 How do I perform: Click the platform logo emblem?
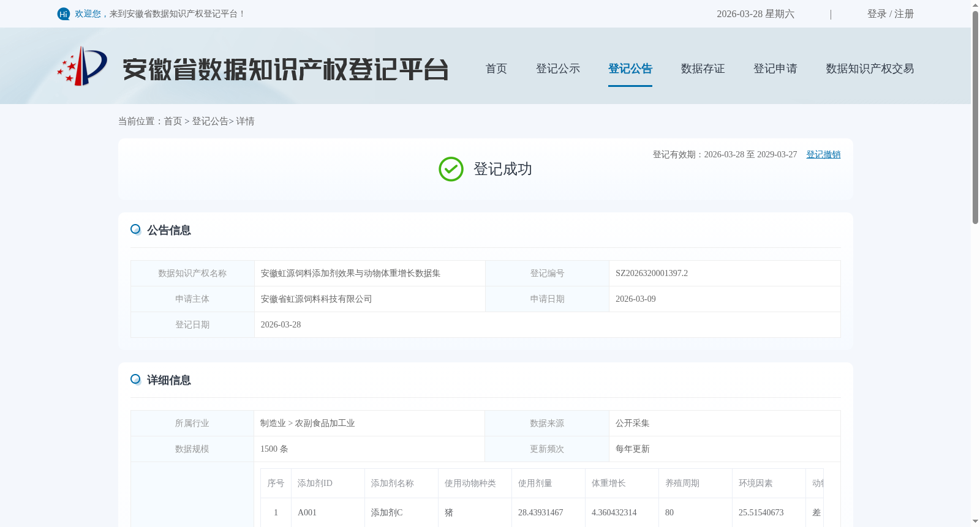tap(82, 66)
